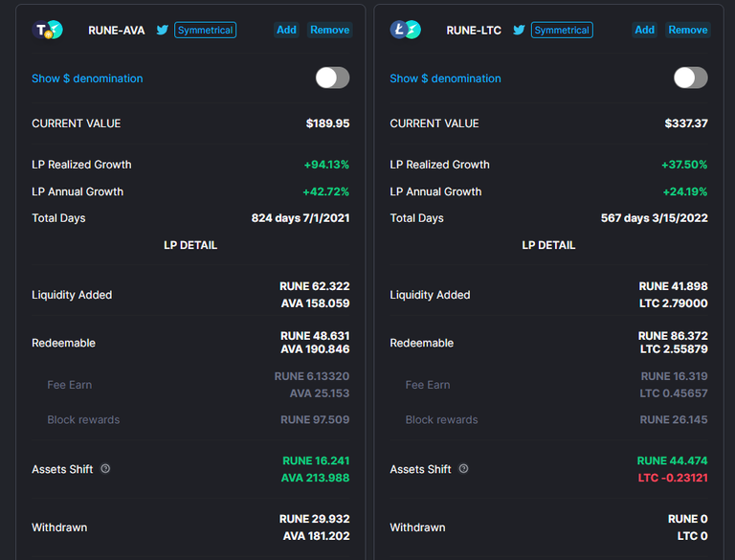Add liquidity to the RUNE-LTC pool

click(644, 30)
